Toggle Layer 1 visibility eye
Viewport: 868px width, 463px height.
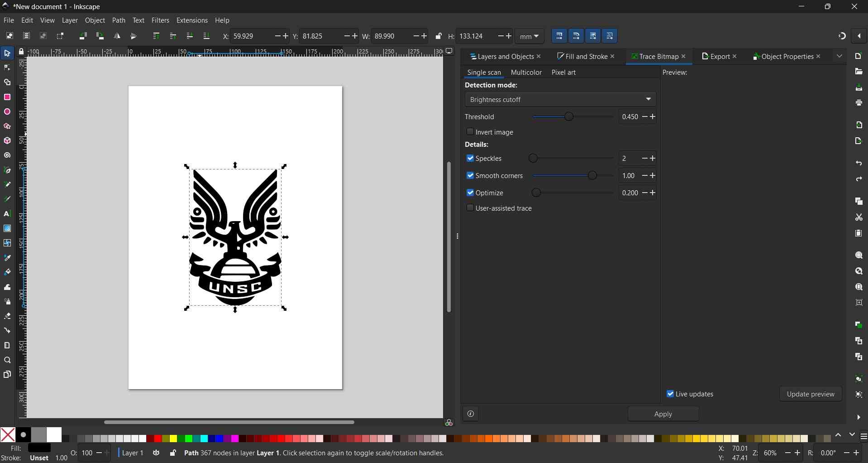pyautogui.click(x=156, y=453)
